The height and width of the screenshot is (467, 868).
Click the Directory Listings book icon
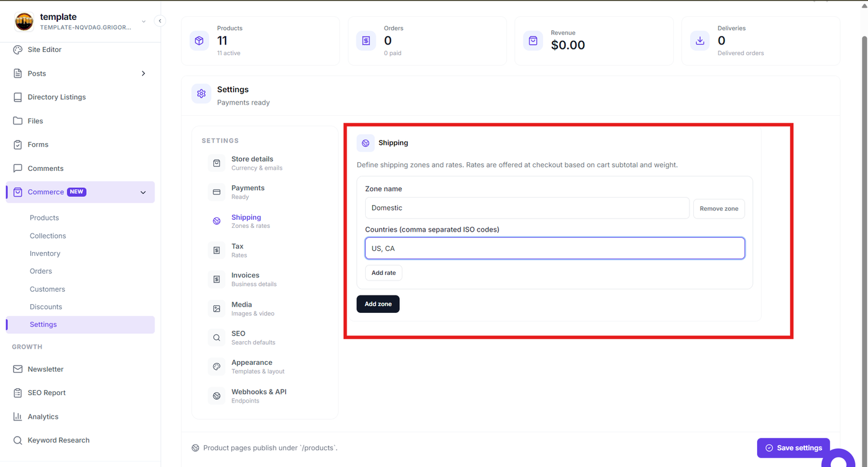[17, 97]
